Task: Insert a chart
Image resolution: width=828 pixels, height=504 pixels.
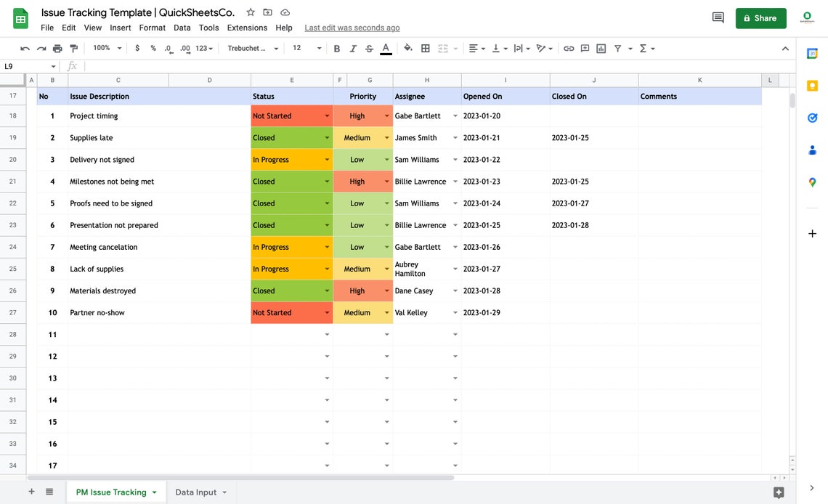Action: 600,47
